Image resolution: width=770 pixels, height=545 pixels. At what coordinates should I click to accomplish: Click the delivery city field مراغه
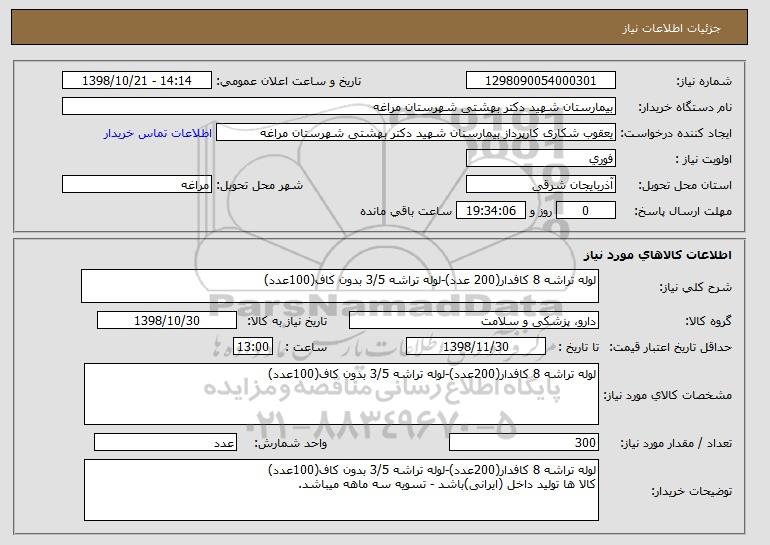click(137, 185)
